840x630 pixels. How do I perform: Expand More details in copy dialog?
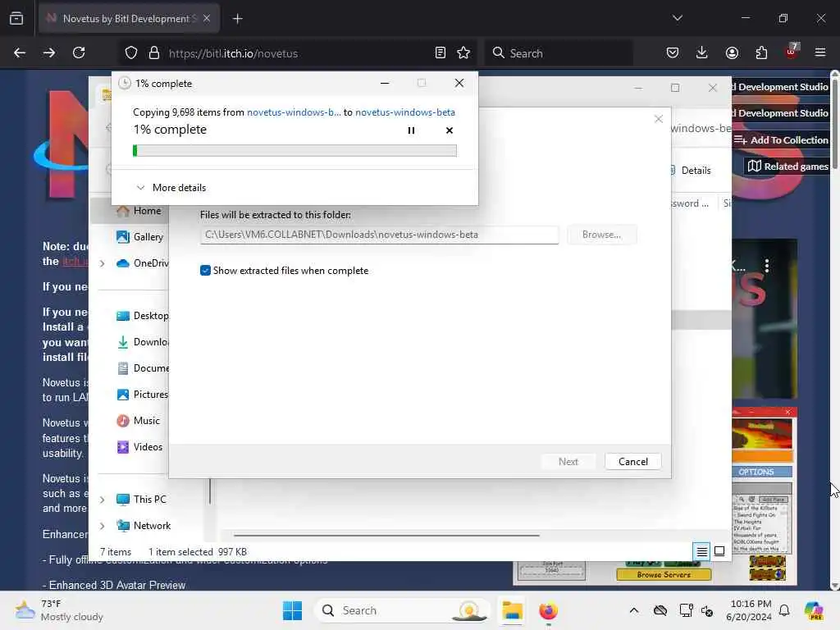tap(171, 188)
